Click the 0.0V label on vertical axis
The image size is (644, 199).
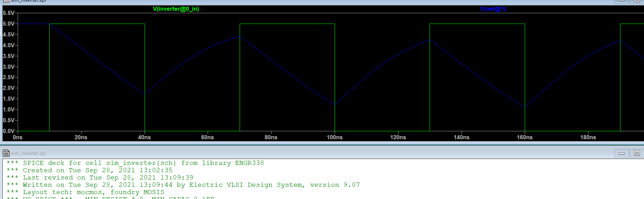coord(9,131)
